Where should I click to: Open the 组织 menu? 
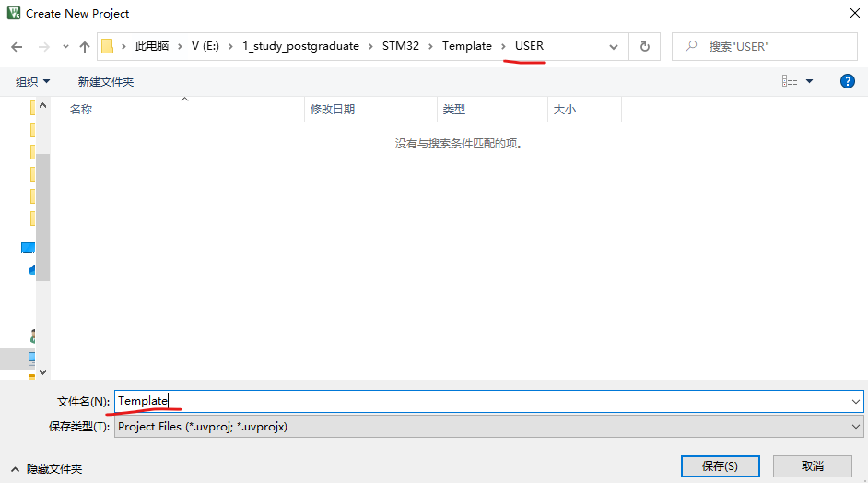coord(32,82)
